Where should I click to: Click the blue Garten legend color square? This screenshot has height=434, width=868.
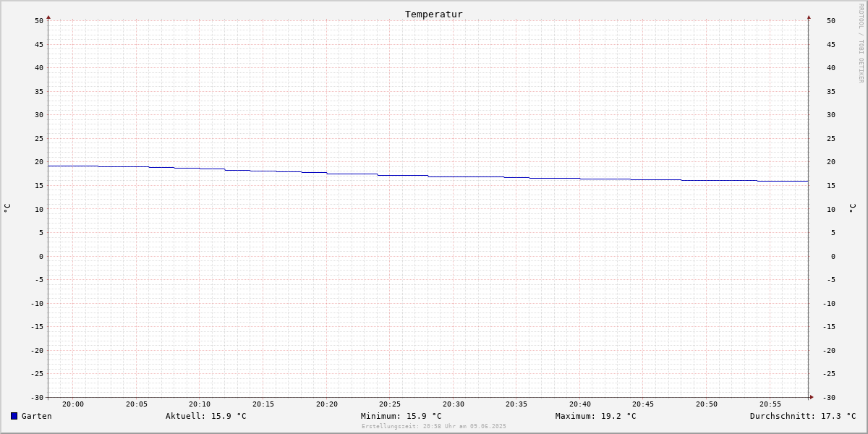point(14,416)
